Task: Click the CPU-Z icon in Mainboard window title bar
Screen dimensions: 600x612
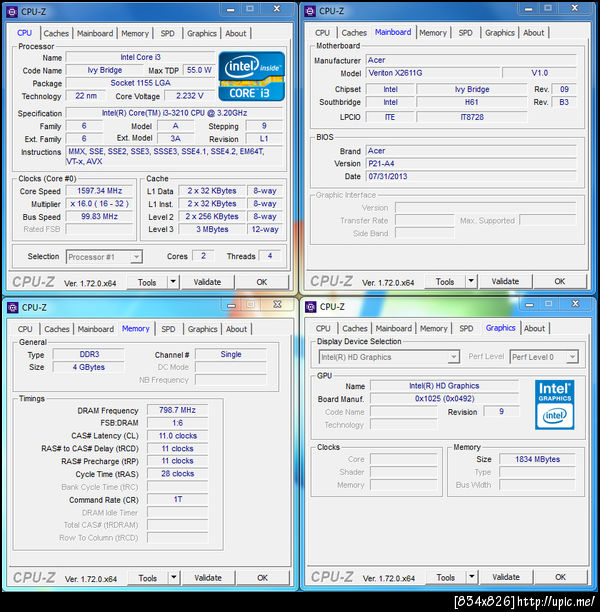Action: pyautogui.click(x=310, y=11)
